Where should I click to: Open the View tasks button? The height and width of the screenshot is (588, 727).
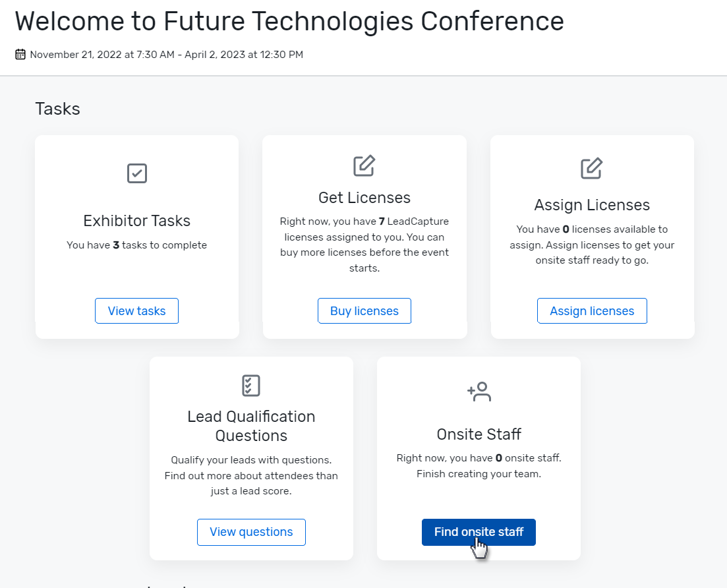point(136,311)
